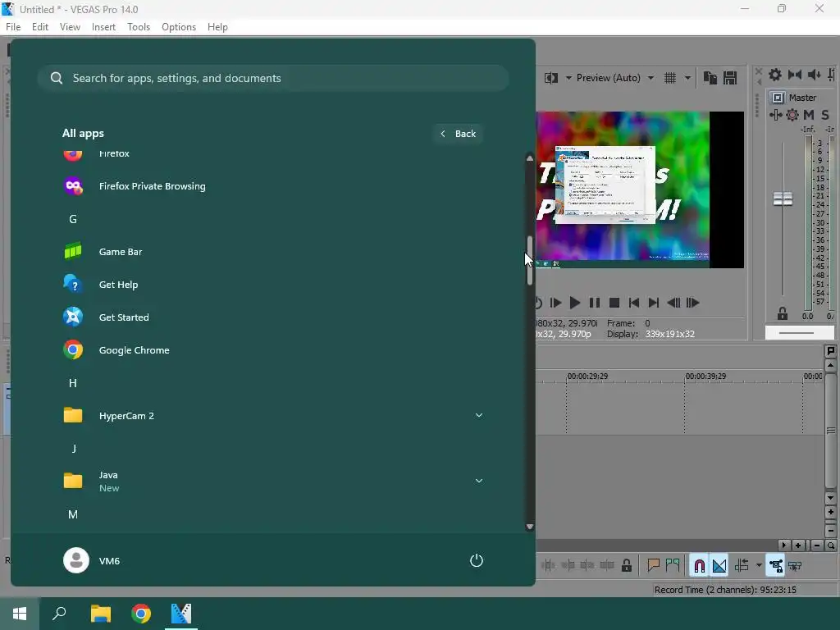
Task: Open the Options menu in VEGAS
Action: click(x=179, y=27)
